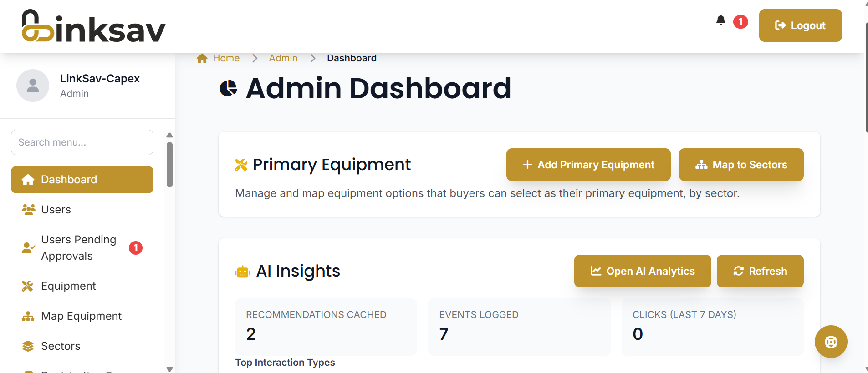Click the notification bell icon
The width and height of the screenshot is (868, 373).
coord(720,20)
